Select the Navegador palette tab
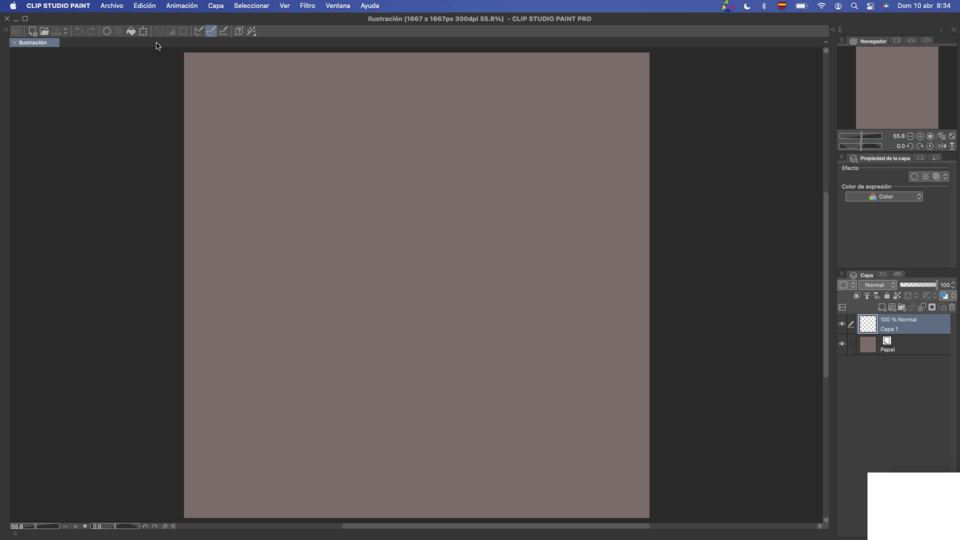This screenshot has width=960, height=540. click(x=869, y=41)
